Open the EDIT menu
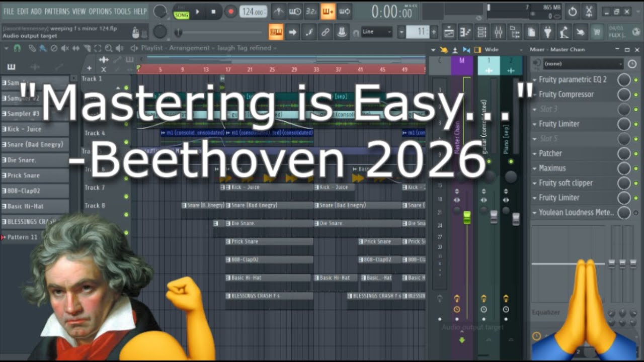 pos(23,11)
